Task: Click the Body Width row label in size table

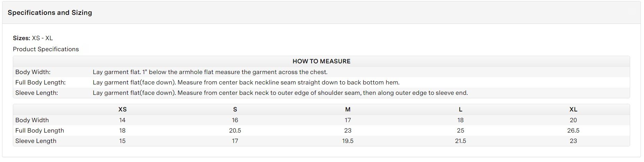Action: pyautogui.click(x=32, y=120)
